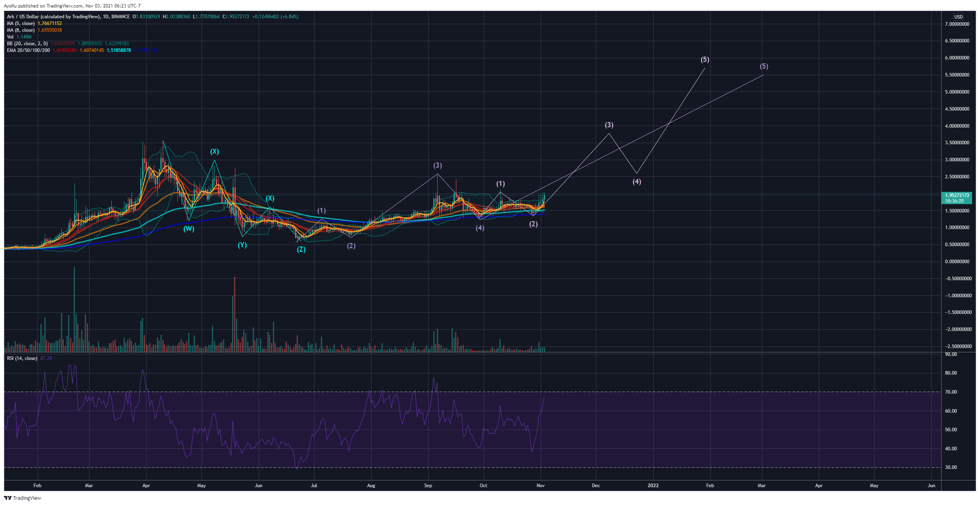
Task: Click the projected (3) label near the 4.00 level
Action: coord(609,125)
